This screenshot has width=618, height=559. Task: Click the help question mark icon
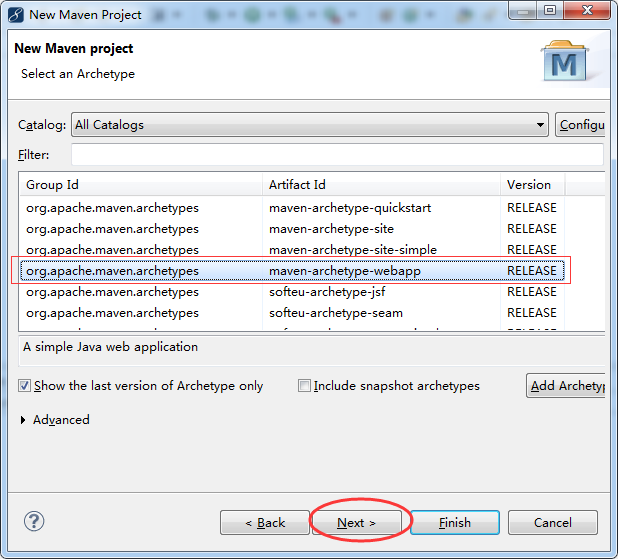[x=34, y=521]
